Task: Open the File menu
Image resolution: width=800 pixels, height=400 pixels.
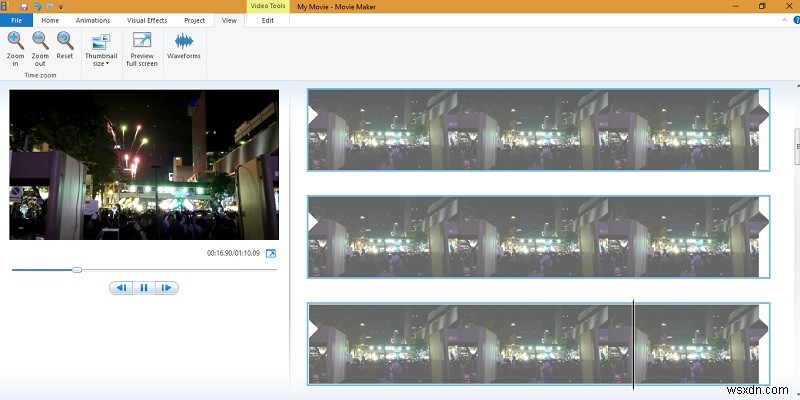Action: (16, 20)
